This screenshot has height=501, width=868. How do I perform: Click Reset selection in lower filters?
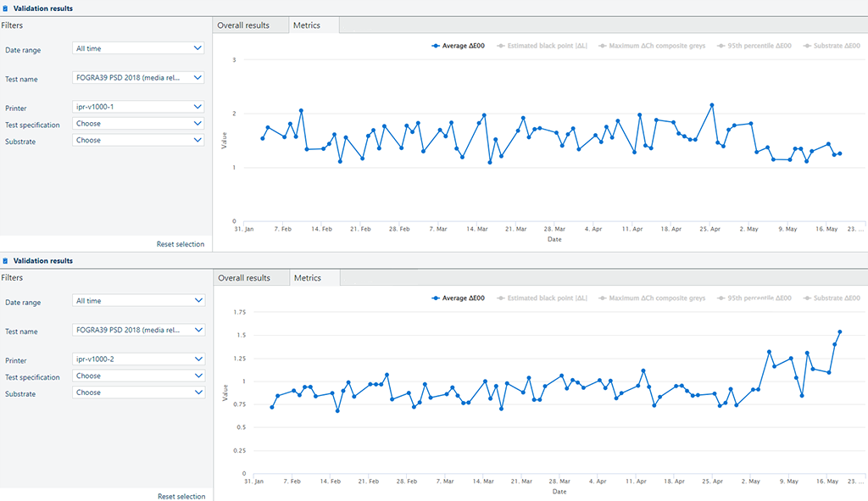(181, 497)
